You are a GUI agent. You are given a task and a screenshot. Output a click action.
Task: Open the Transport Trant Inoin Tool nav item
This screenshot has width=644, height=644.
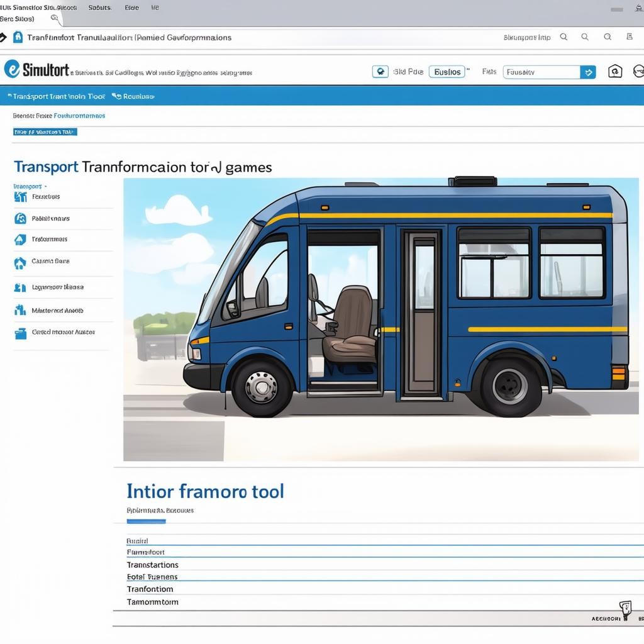(x=58, y=97)
